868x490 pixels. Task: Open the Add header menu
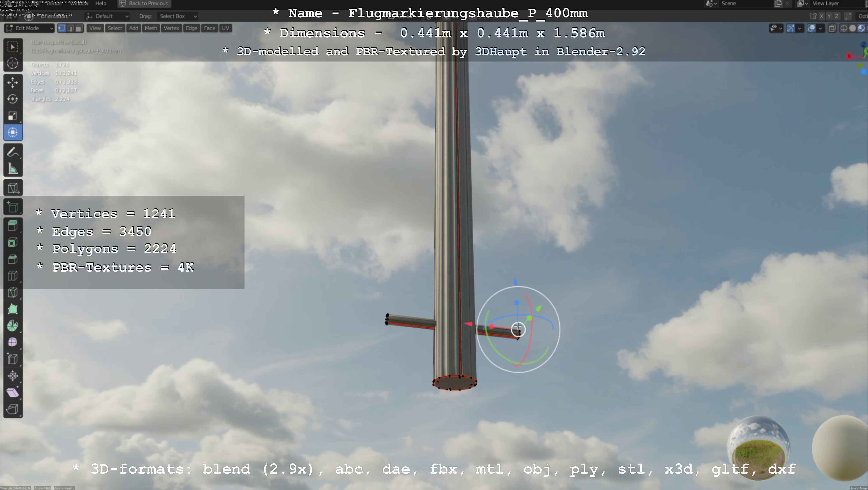134,28
